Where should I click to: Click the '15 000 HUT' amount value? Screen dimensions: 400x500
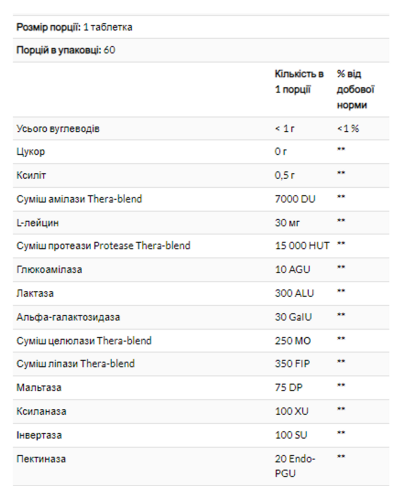pyautogui.click(x=302, y=246)
